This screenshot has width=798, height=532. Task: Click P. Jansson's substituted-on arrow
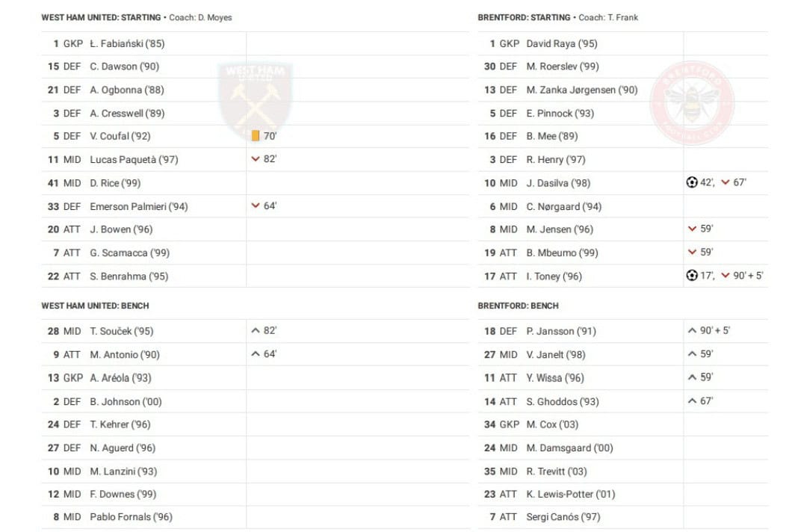[692, 330]
